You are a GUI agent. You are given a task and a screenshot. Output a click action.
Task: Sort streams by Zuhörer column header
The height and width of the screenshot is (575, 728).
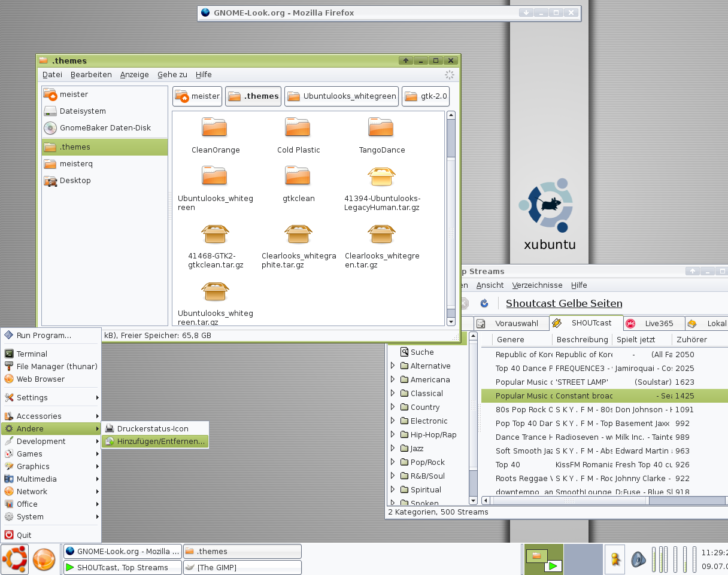[x=699, y=339]
